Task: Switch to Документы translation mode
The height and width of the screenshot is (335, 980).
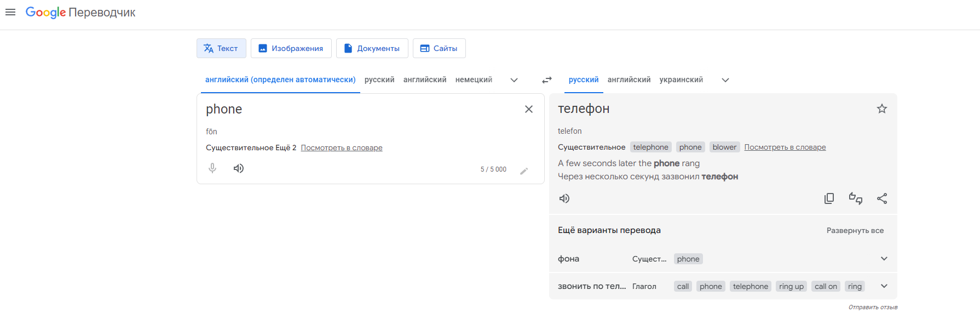Action: 372,48
